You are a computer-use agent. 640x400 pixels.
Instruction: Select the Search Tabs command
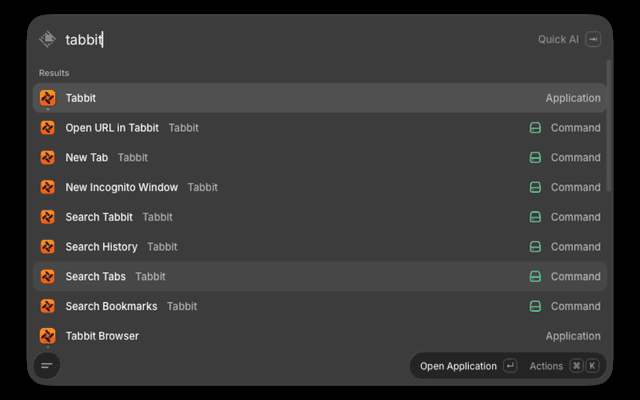(x=320, y=276)
